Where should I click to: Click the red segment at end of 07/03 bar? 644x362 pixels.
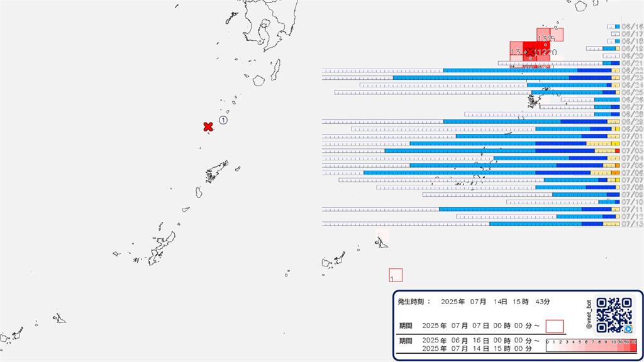tap(618, 151)
